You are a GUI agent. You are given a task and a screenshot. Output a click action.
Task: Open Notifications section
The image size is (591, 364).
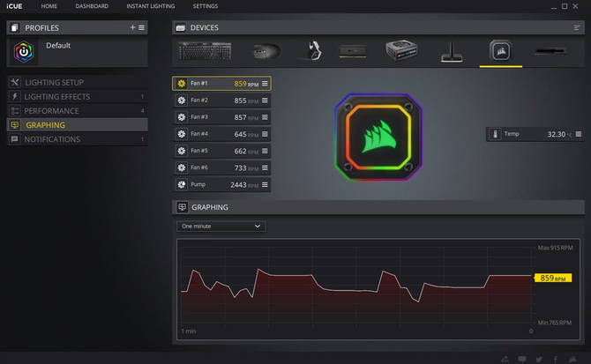pyautogui.click(x=78, y=139)
